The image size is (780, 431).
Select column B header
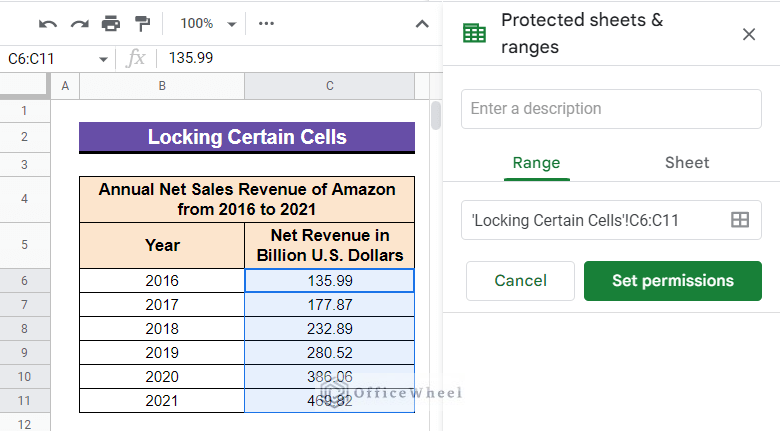[x=162, y=86]
